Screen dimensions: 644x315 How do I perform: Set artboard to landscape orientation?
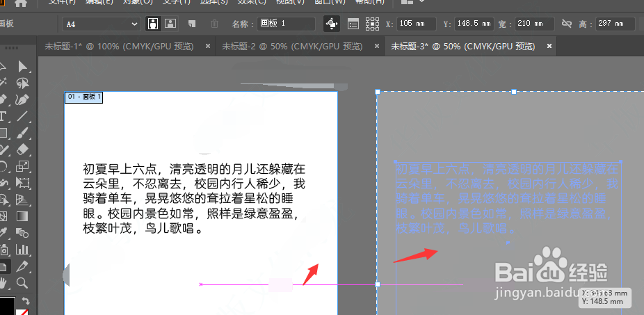click(x=170, y=24)
